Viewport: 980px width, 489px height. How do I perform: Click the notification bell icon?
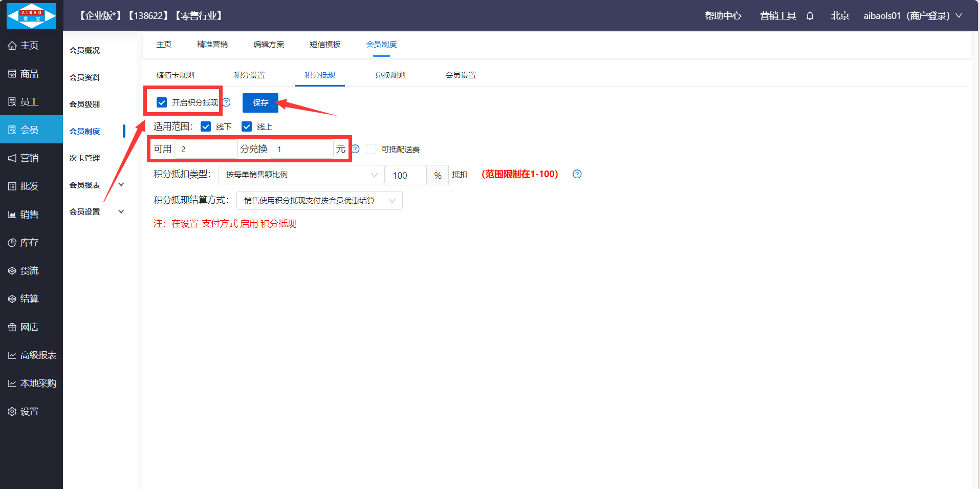click(x=810, y=16)
